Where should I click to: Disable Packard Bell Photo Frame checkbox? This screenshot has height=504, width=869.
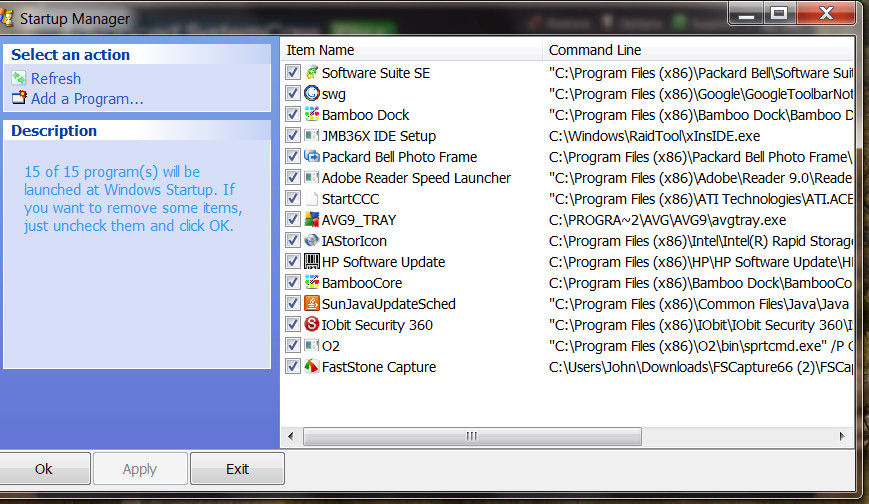tap(293, 156)
